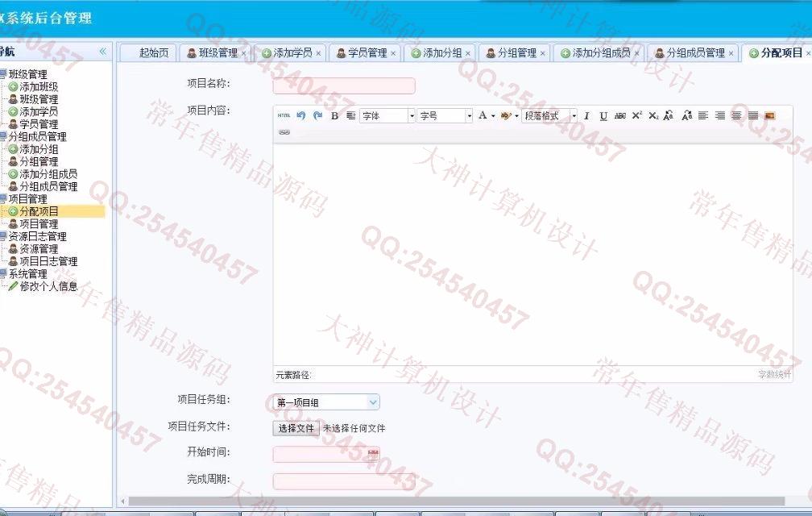The height and width of the screenshot is (516, 812).
Task: Collapse the 资源日志管理 tree folder
Action: pyautogui.click(x=37, y=236)
